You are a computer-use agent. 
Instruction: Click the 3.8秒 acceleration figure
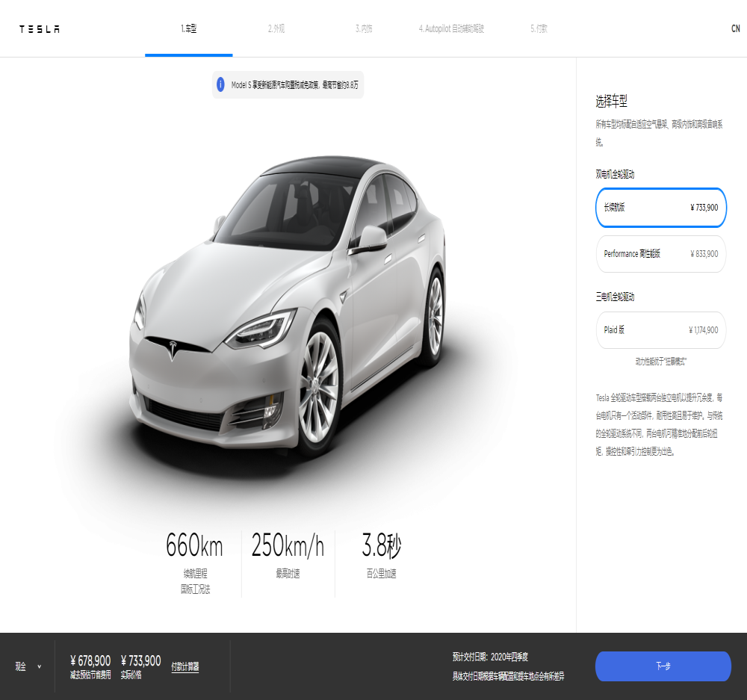(x=381, y=545)
